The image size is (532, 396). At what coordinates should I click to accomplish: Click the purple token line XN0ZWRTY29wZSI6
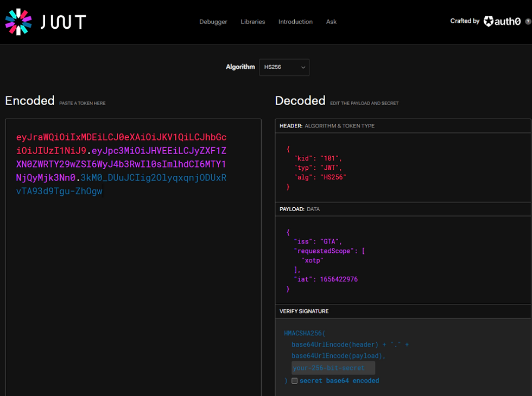121,164
